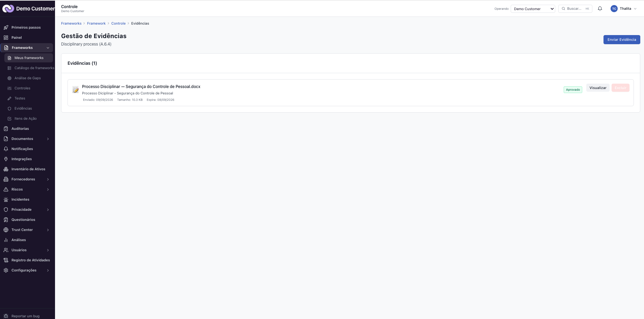The image size is (644, 319).
Task: Select Meus frameworks in sidebar
Action: point(29,58)
